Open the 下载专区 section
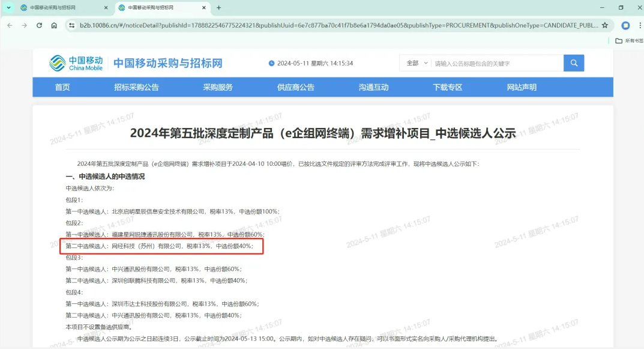Image resolution: width=644 pixels, height=349 pixels. pyautogui.click(x=447, y=87)
